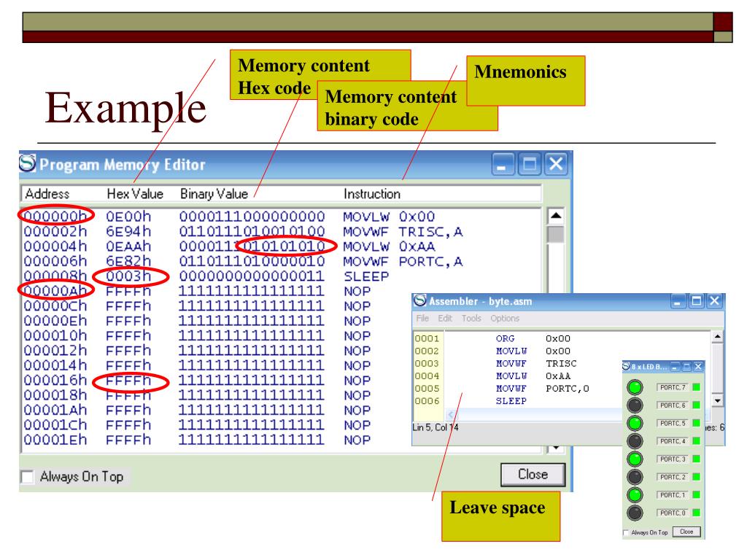Viewport: 747px width, 560px height.
Task: Click Close button in Program Memory Editor
Action: pyautogui.click(x=533, y=474)
